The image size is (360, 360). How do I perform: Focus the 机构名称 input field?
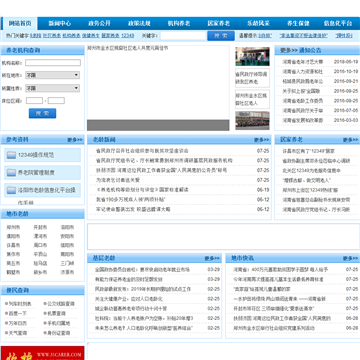pos(53,63)
